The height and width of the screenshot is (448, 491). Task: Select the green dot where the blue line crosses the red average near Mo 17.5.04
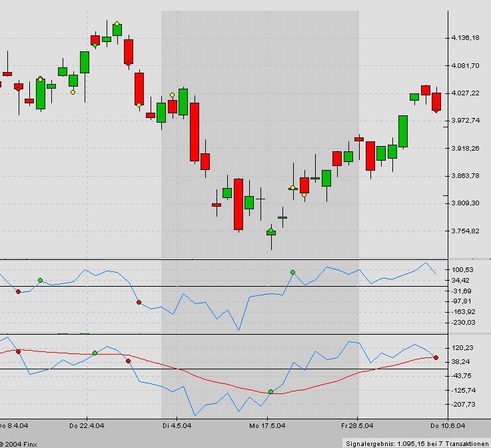[271, 391]
